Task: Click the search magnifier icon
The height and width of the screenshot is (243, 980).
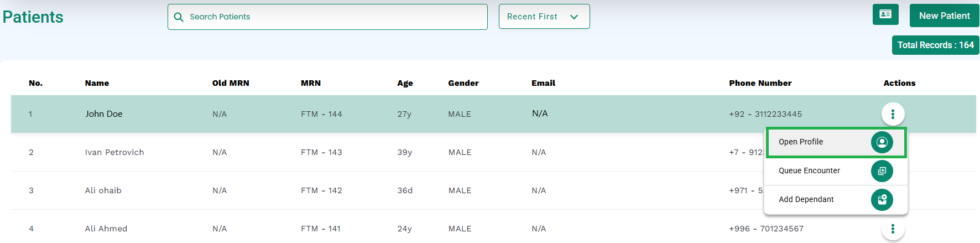Action: (x=179, y=17)
